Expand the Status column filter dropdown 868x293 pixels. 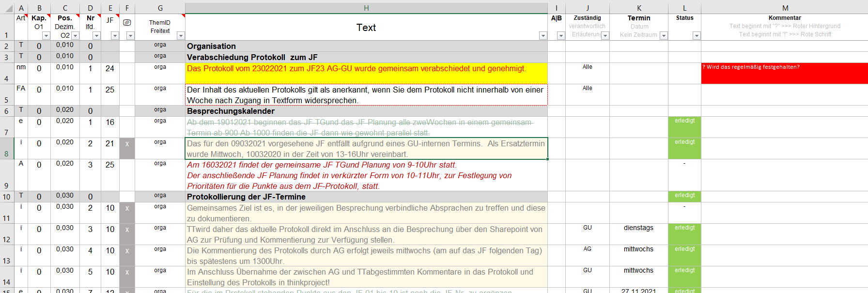coord(696,36)
